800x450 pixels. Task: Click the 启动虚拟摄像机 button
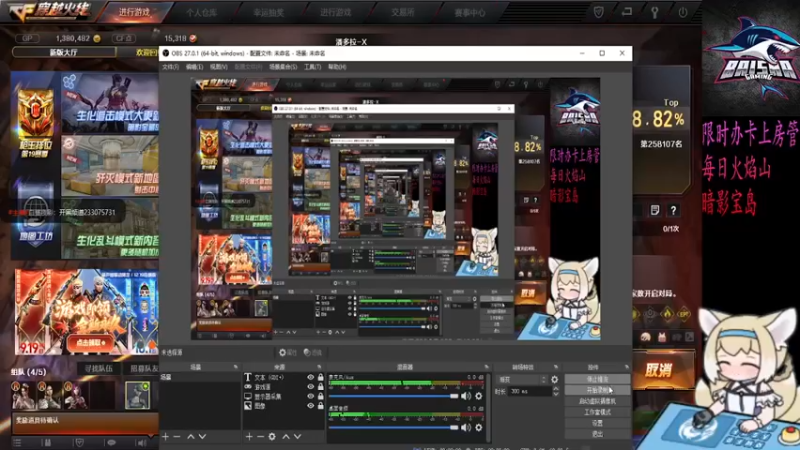pos(597,401)
